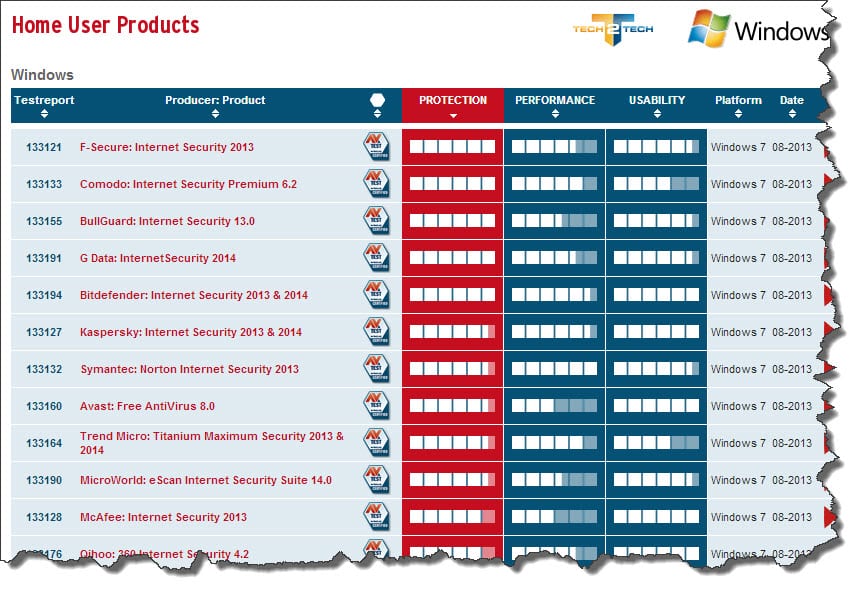Click test report number 133155
Screen dimensions: 861x593
(x=44, y=221)
